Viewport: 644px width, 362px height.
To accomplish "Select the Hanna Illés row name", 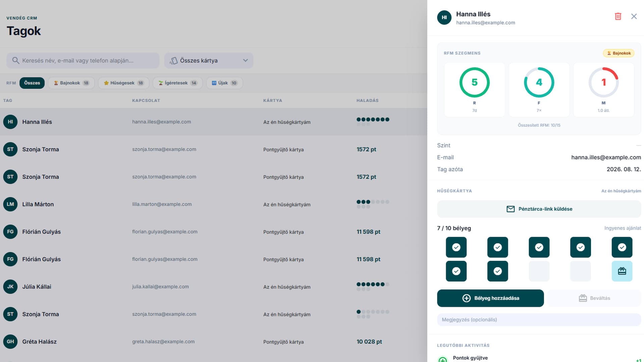I will click(37, 122).
